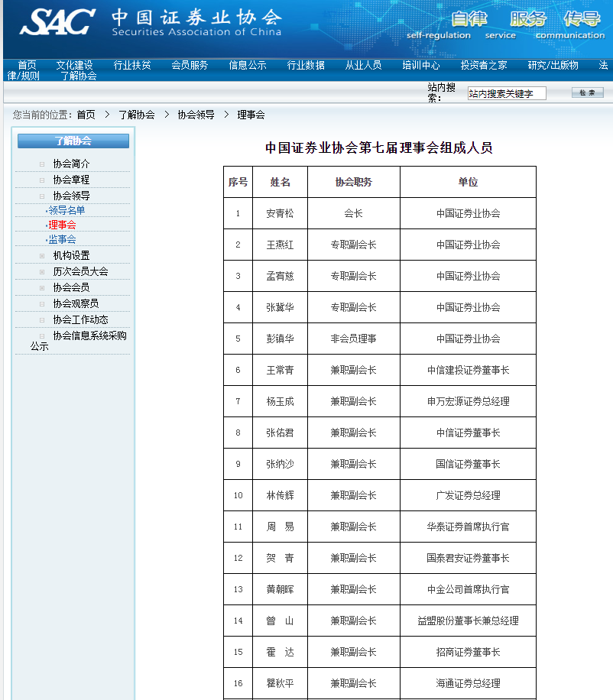Select the name 张佑君 in row 8
613x700 pixels.
pos(280,433)
